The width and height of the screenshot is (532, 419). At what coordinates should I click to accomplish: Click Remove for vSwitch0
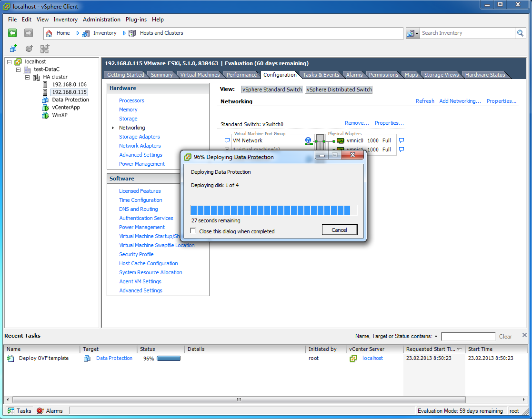(357, 123)
